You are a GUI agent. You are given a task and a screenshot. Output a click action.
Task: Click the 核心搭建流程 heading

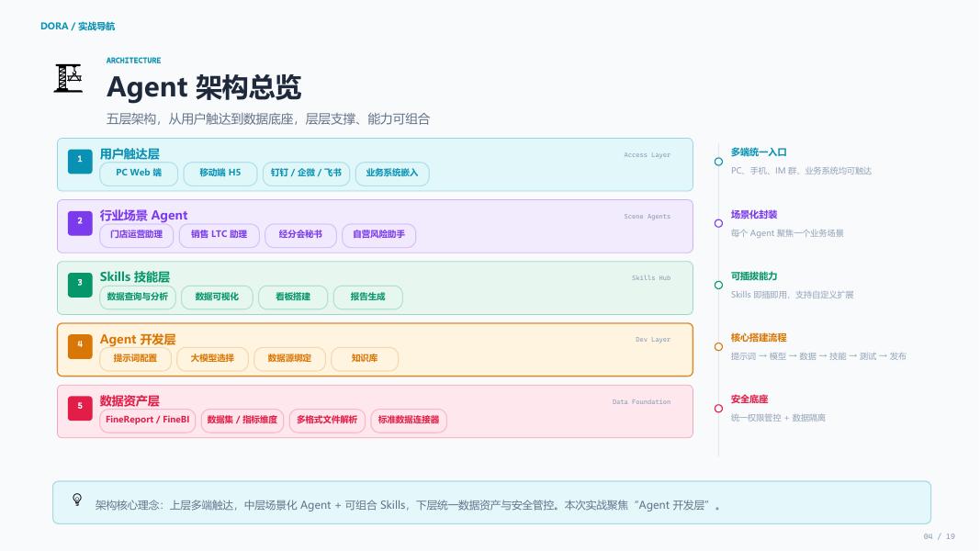coord(759,337)
